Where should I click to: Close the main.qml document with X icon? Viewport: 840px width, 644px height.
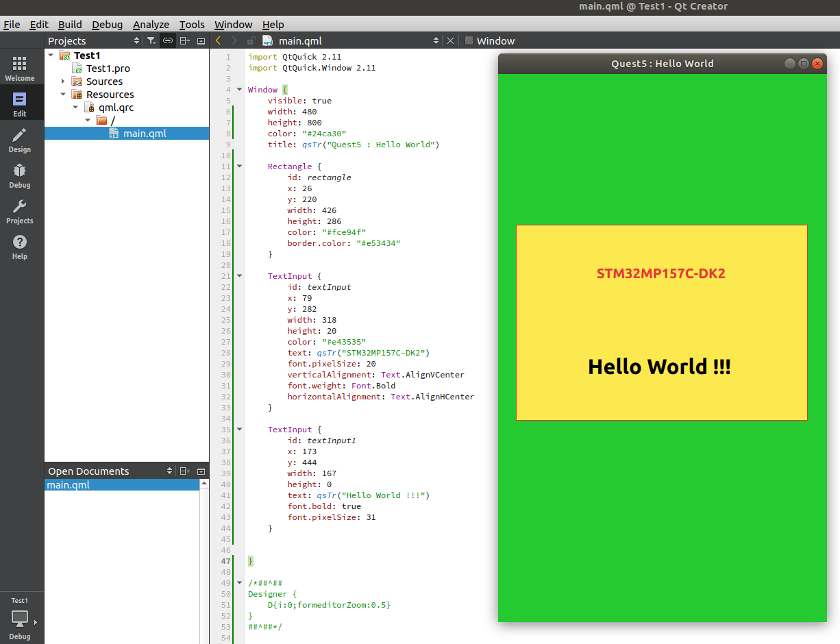(450, 41)
